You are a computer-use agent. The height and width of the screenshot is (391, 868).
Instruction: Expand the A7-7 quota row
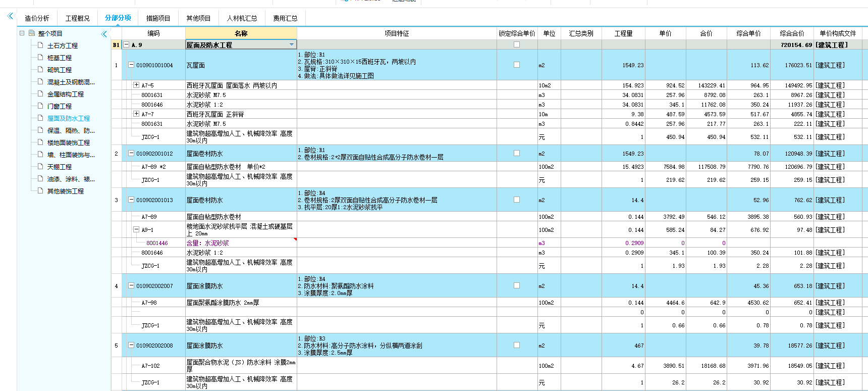tap(136, 114)
